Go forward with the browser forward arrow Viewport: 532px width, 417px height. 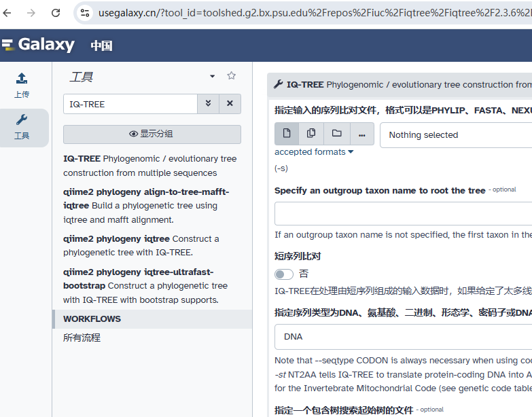31,13
